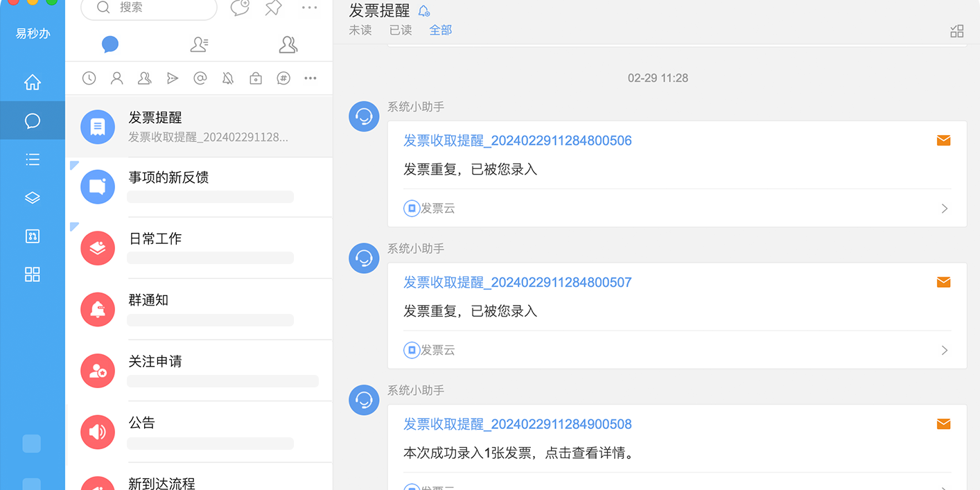Viewport: 980px width, 490px height.
Task: Open the home icon in left sidebar
Action: coord(33,82)
